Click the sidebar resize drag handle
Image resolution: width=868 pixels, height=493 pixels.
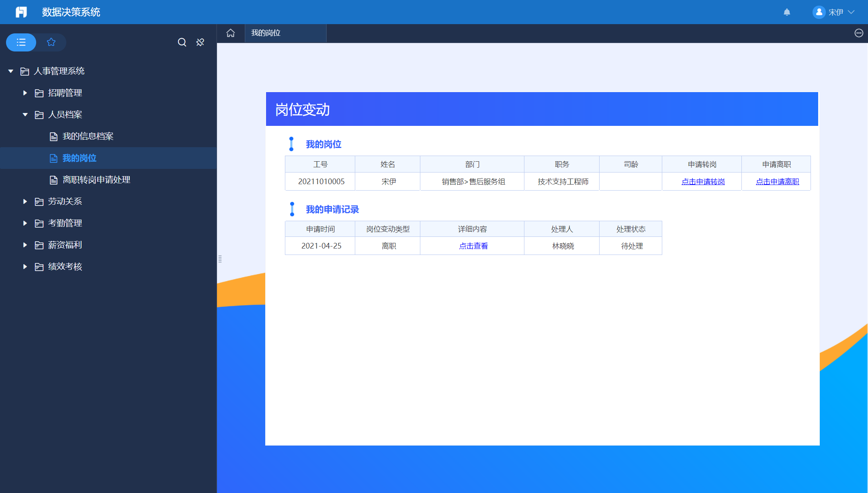coord(220,259)
